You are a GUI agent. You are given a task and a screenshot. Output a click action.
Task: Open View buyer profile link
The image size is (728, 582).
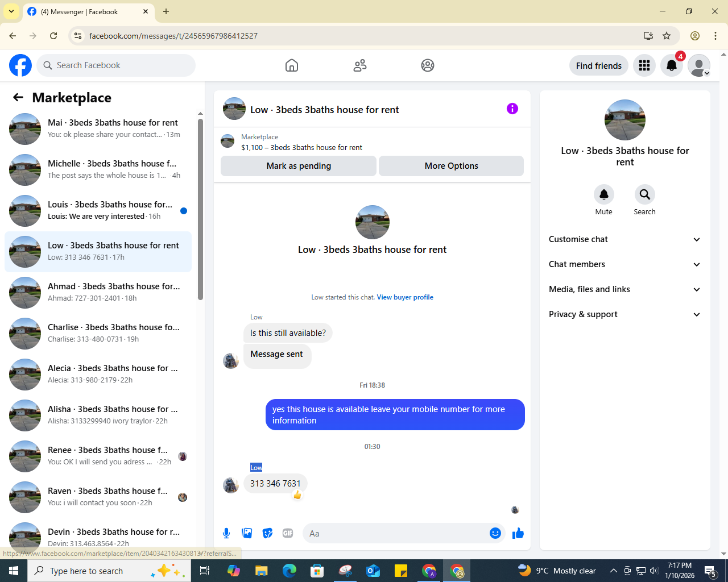(x=405, y=297)
